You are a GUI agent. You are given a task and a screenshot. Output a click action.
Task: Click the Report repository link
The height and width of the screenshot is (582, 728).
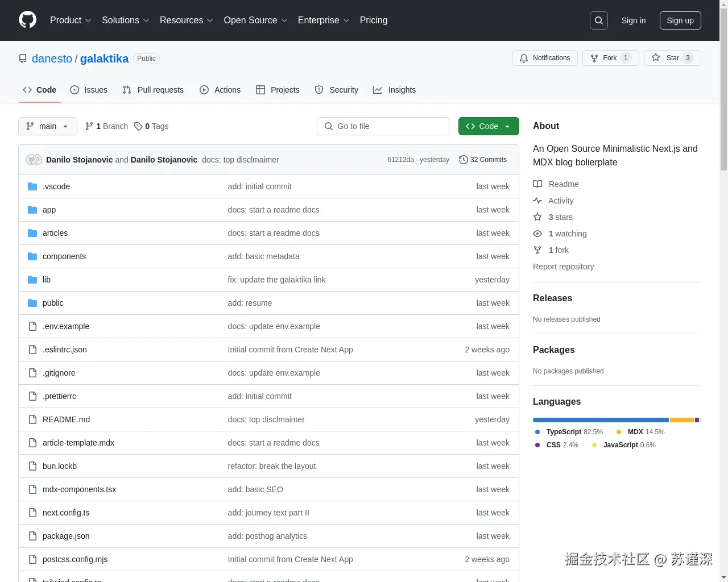tap(563, 267)
